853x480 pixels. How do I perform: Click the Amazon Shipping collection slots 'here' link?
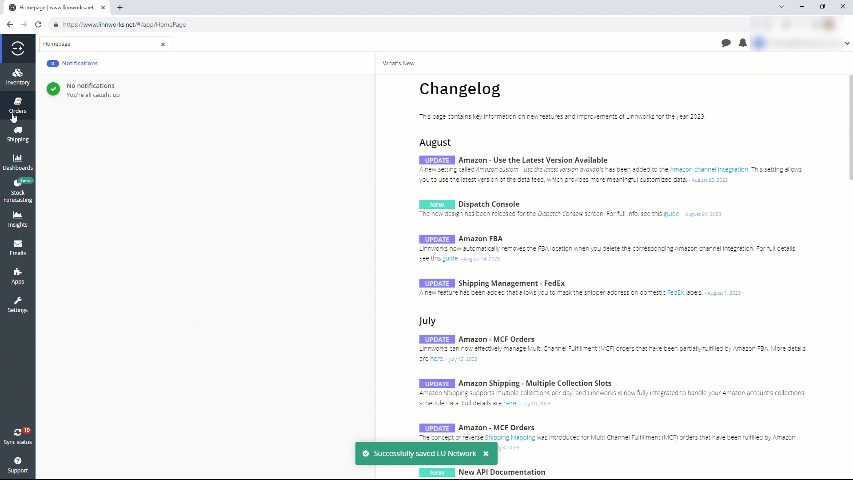tap(510, 403)
